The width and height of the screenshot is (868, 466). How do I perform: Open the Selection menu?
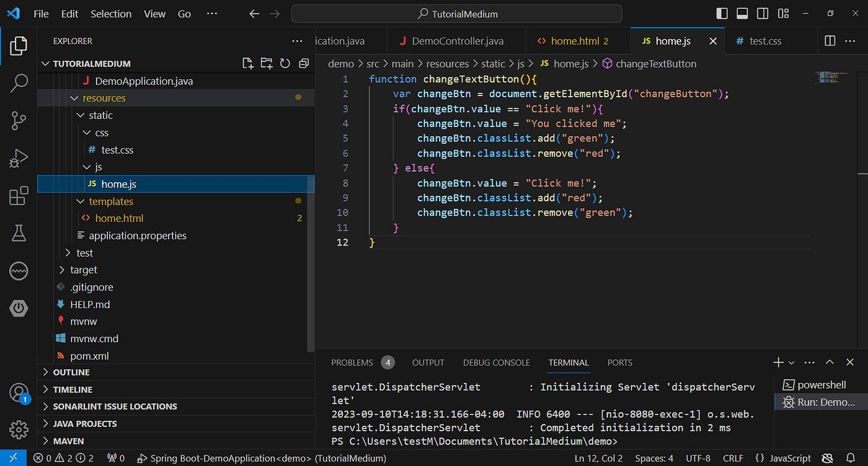111,14
